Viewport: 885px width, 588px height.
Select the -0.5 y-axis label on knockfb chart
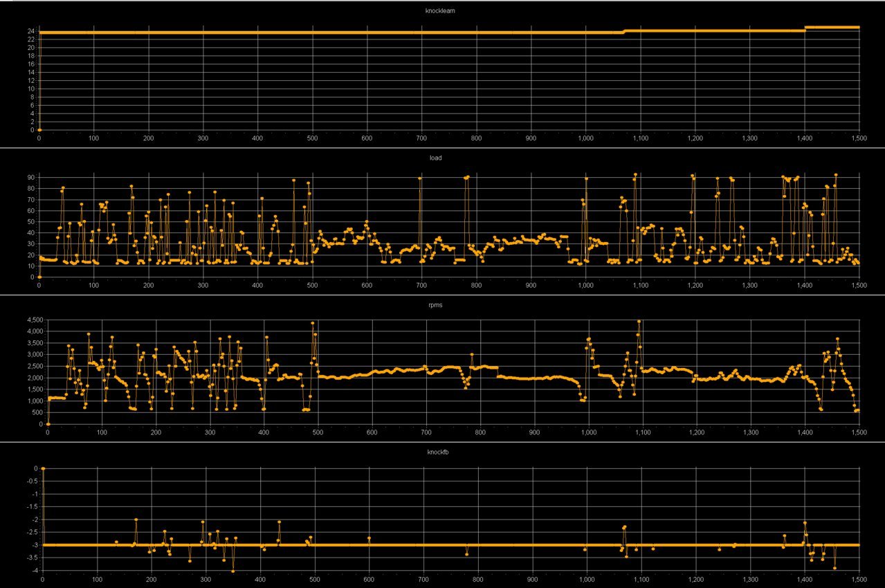(x=31, y=481)
